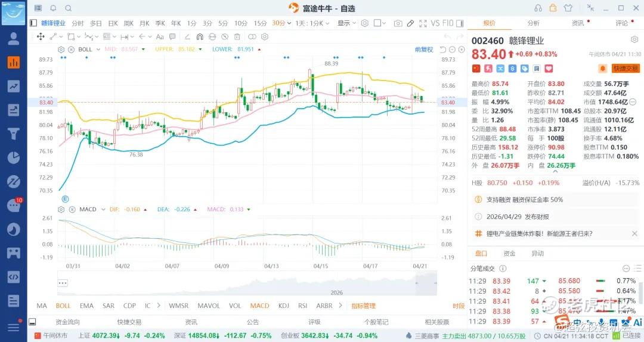The height and width of the screenshot is (342, 644).
Task: Enable the RSI indicator
Action: coord(303,306)
